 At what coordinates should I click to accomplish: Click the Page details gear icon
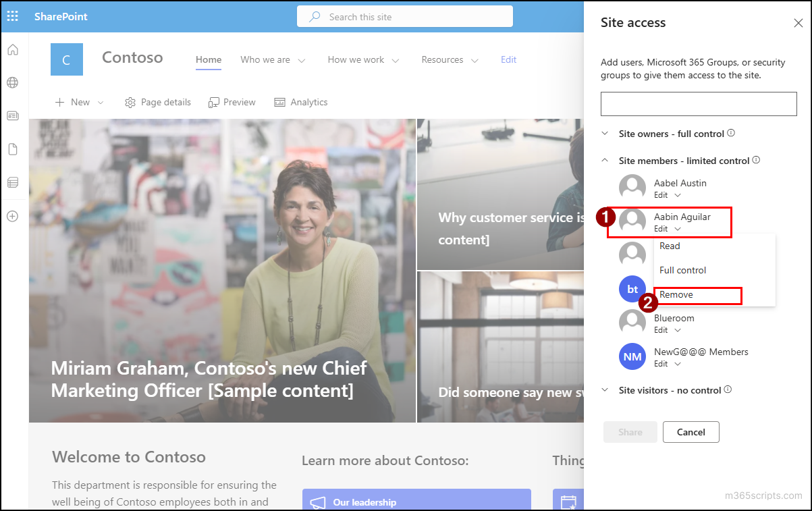(130, 102)
